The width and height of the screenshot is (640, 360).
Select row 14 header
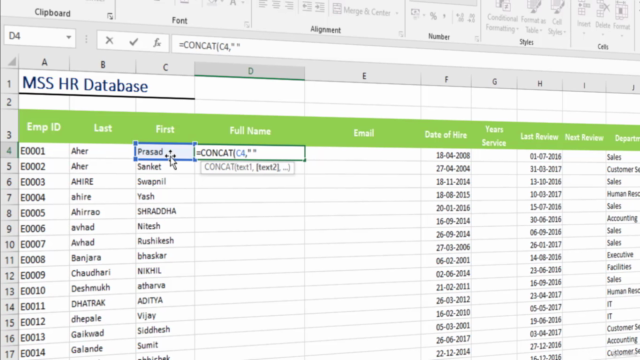9,307
